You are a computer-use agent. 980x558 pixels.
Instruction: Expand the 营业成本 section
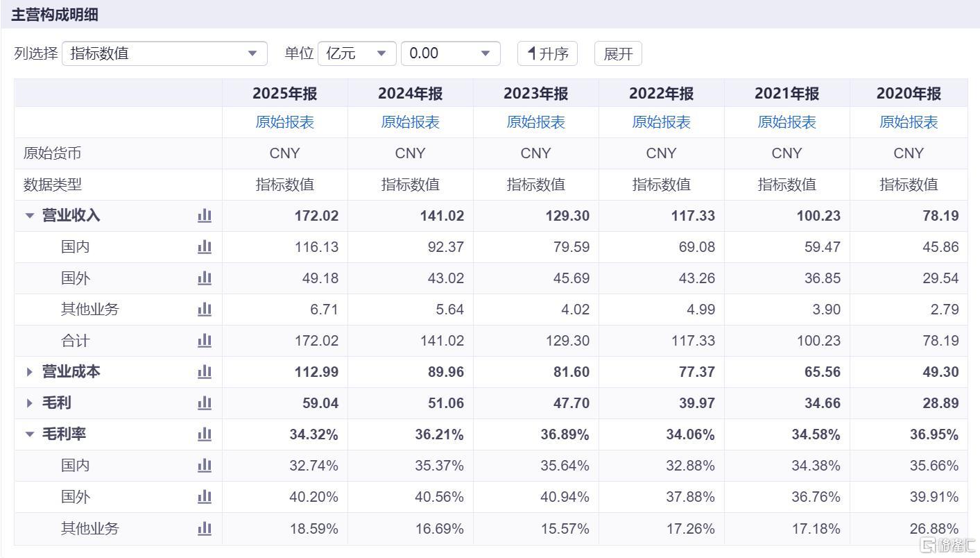(30, 372)
